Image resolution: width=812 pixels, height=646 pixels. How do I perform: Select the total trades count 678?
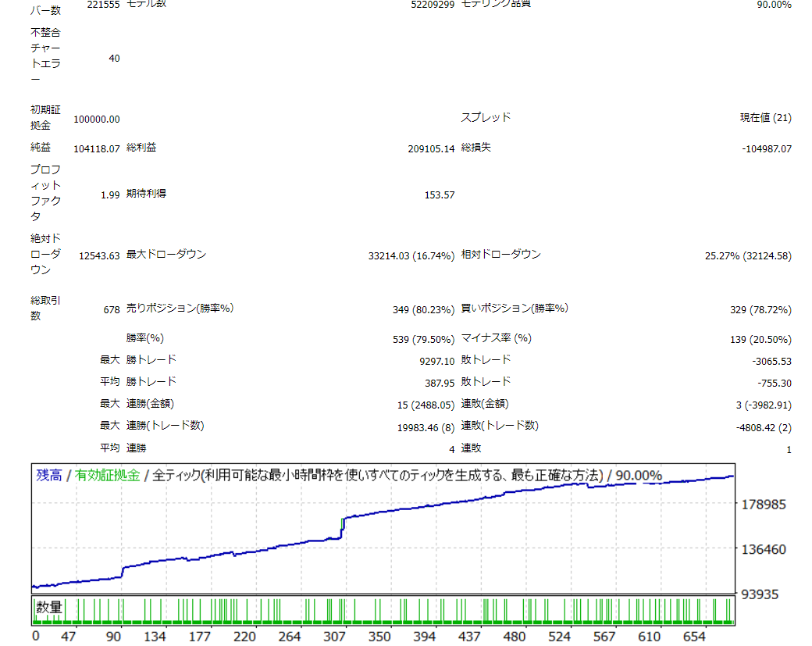112,309
